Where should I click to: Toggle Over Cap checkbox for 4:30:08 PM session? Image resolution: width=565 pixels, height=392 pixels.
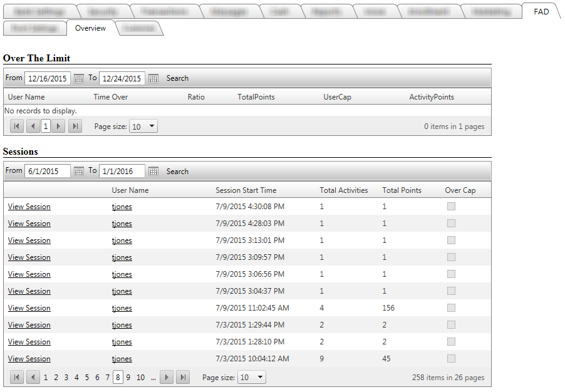[x=451, y=207]
